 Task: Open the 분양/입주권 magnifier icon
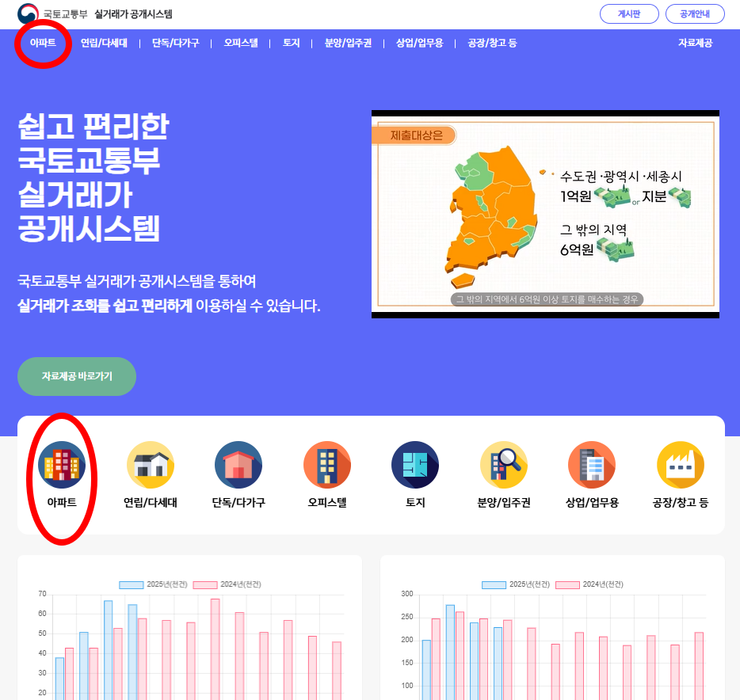[504, 465]
